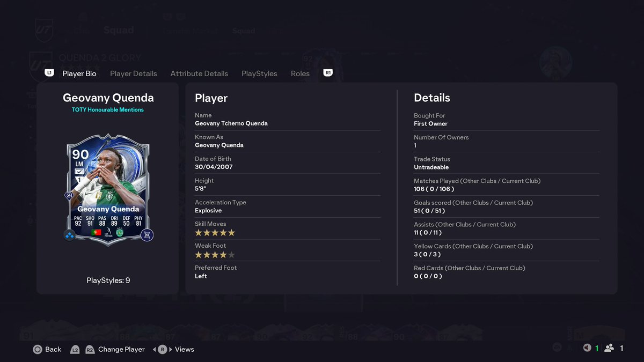Click the checkmark icon under LM
This screenshot has width=644, height=362.
pos(79,172)
